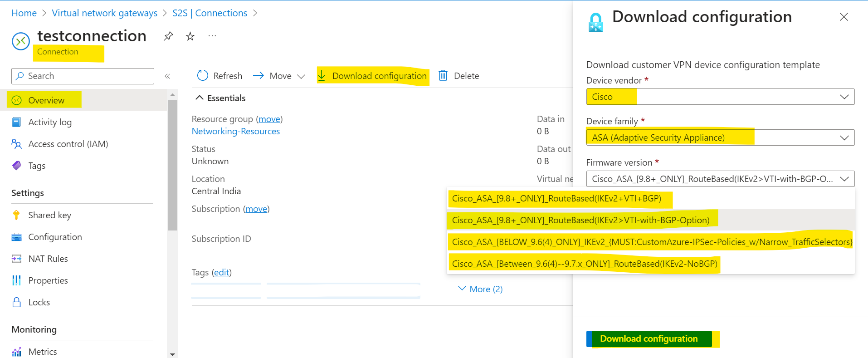Click the NAT Rules arrows icon
The width and height of the screenshot is (868, 358).
coord(16,259)
